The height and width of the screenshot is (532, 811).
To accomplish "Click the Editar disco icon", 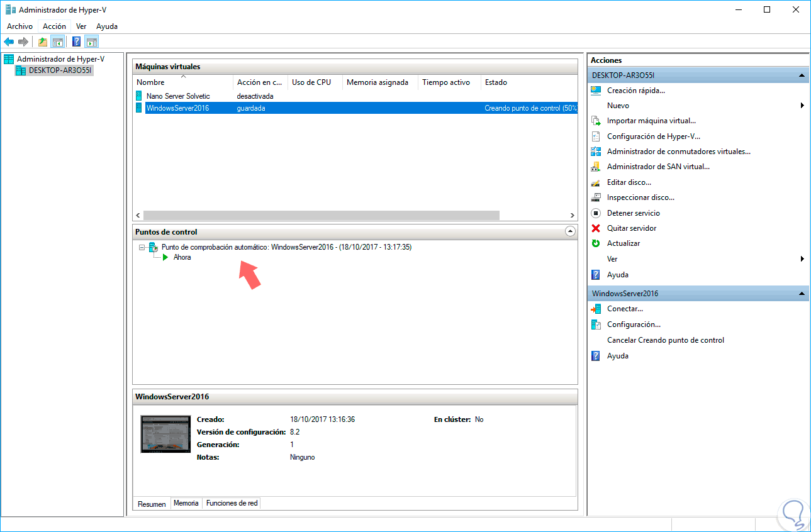I will point(596,182).
